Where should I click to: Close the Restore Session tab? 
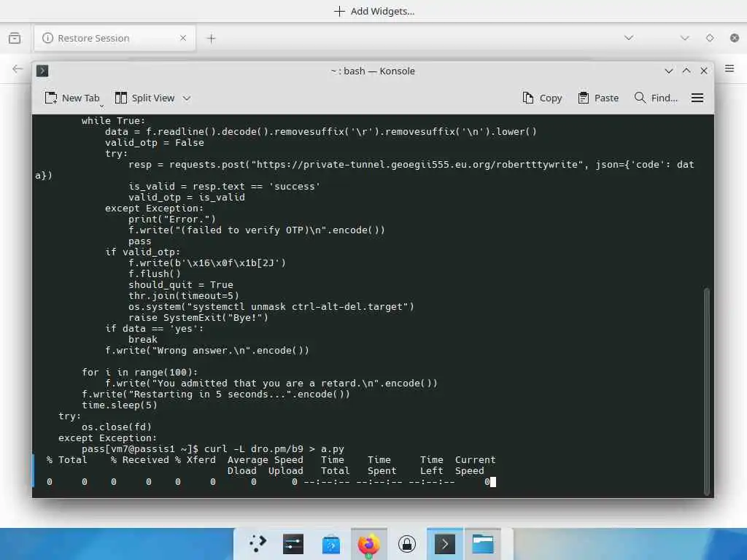pos(183,38)
